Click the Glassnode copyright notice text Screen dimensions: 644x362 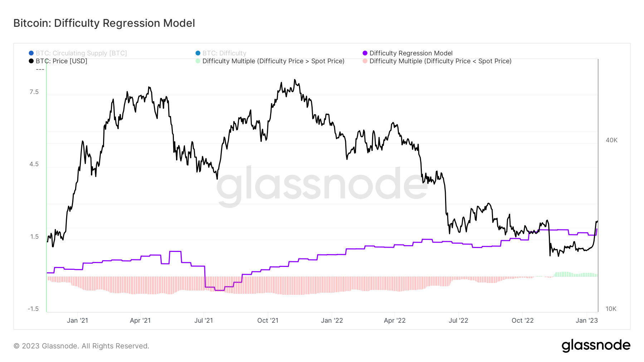point(81,346)
